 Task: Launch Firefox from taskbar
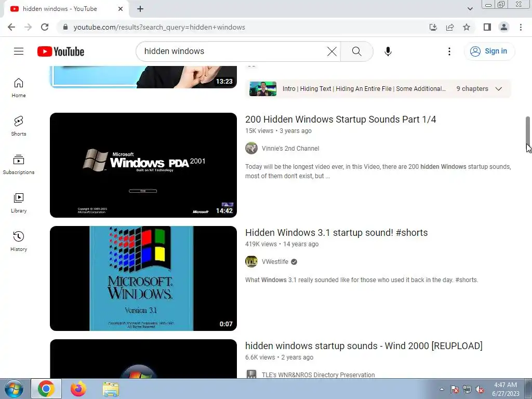(78, 389)
